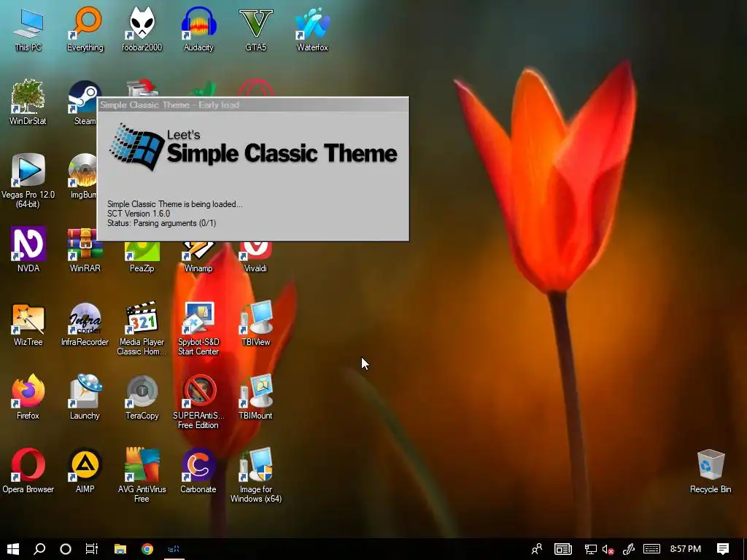Open the This PC desktop icon
This screenshot has height=560, width=747.
click(28, 29)
